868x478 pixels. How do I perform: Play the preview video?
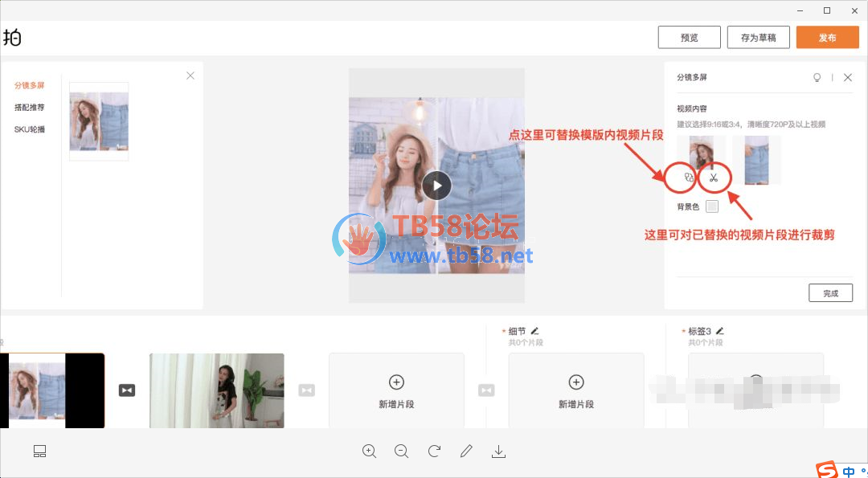pos(436,186)
